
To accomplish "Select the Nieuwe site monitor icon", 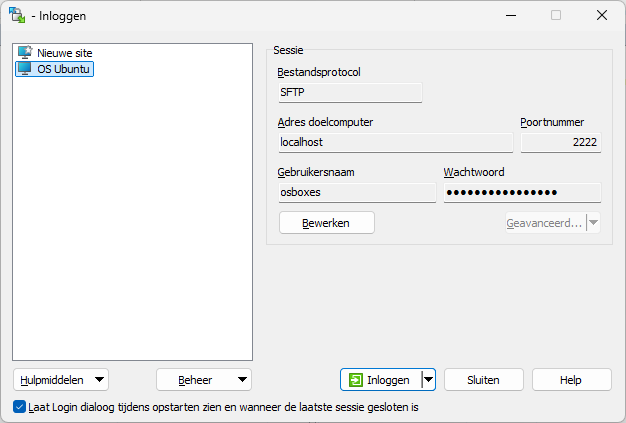I will coord(25,52).
